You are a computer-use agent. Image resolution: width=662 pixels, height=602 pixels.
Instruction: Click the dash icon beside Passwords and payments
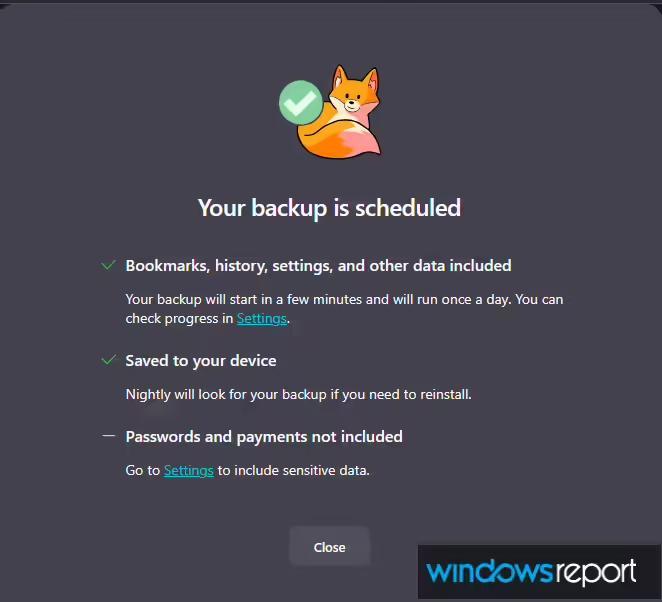[109, 436]
